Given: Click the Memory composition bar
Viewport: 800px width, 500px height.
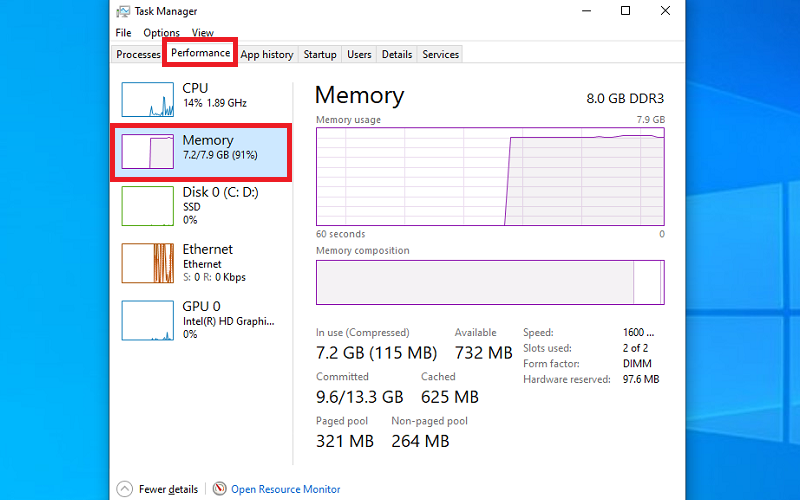Looking at the screenshot, I should 490,282.
